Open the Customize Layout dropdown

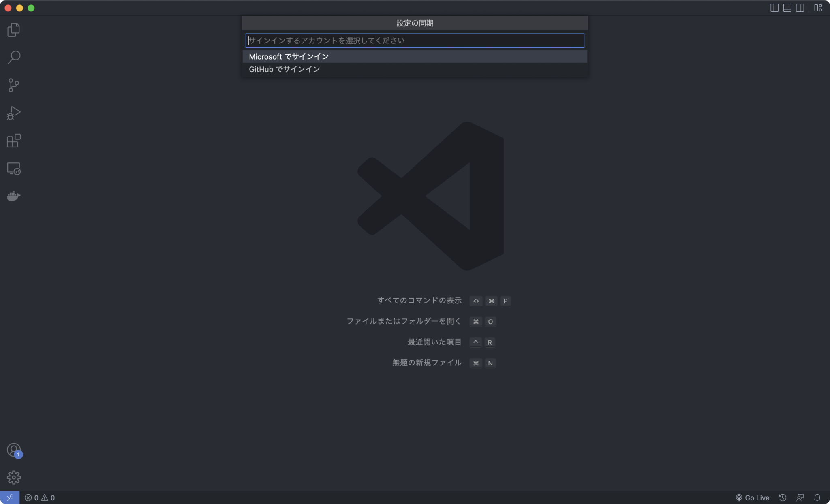[x=819, y=7]
